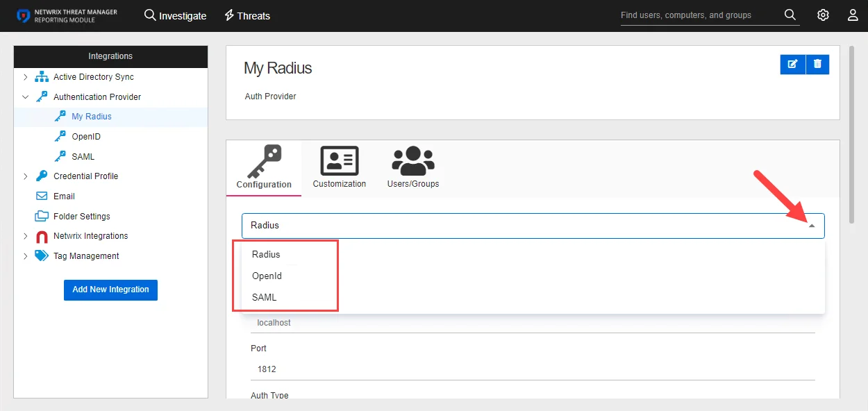
Task: Collapse the Authentication Provider node
Action: tap(26, 97)
